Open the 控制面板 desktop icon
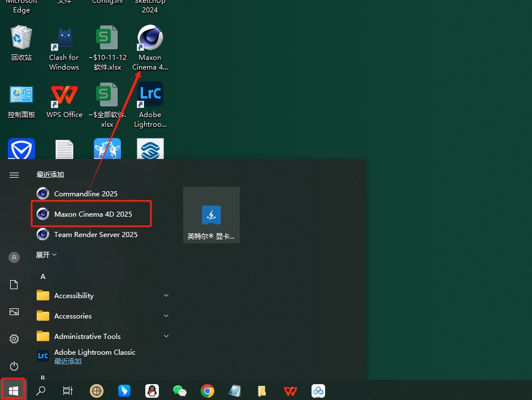The width and height of the screenshot is (532, 400). pyautogui.click(x=21, y=101)
